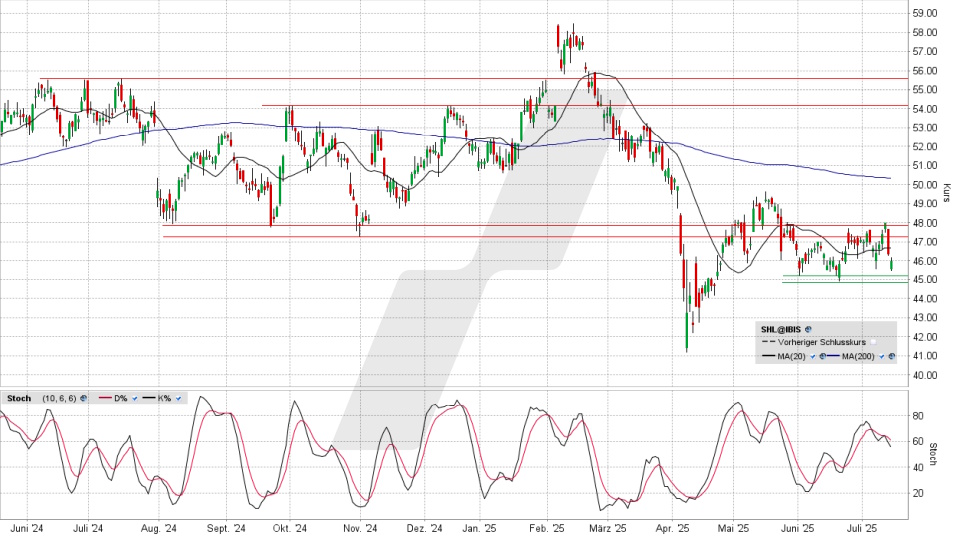Click the Sept. '24 date label

[226, 528]
